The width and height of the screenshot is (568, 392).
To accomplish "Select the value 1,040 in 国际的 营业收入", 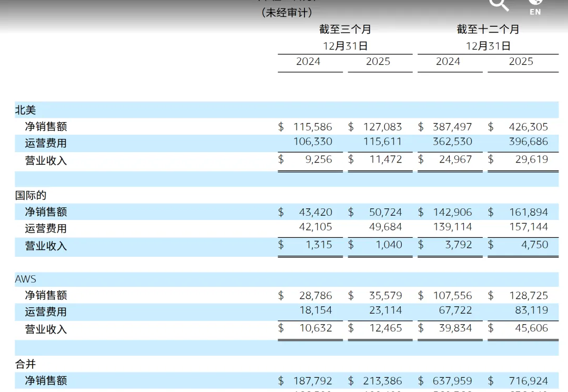I will pyautogui.click(x=389, y=245).
